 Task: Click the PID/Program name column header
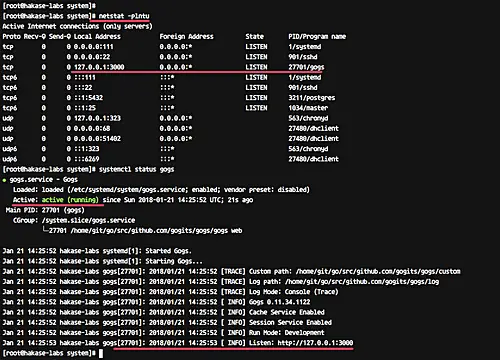point(317,36)
